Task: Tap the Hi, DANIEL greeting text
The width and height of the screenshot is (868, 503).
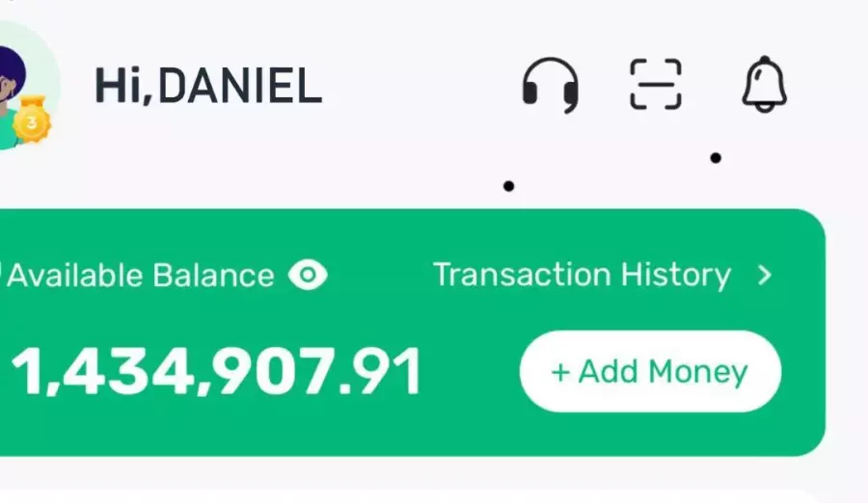Action: (208, 86)
